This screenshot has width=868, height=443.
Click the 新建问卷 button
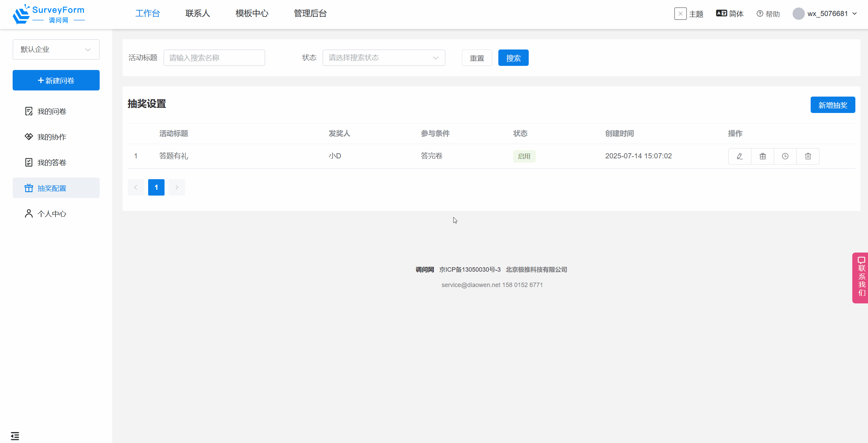point(56,80)
